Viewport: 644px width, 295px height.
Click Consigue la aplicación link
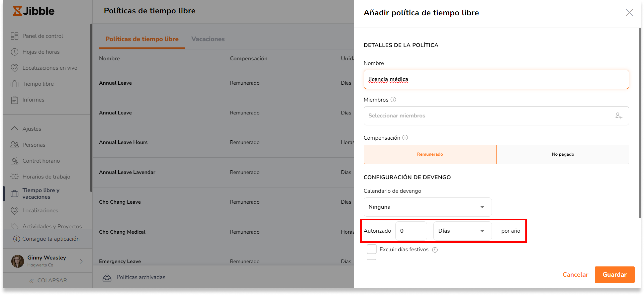click(51, 239)
